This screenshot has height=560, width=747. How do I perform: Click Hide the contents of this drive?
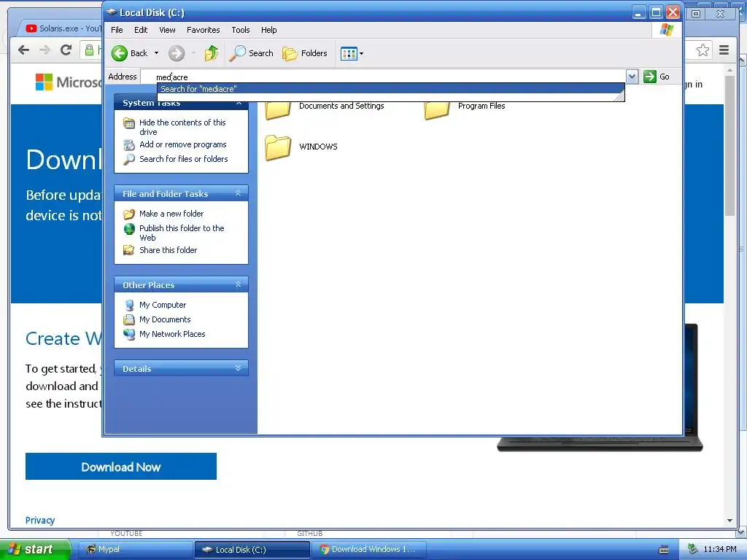click(x=182, y=127)
